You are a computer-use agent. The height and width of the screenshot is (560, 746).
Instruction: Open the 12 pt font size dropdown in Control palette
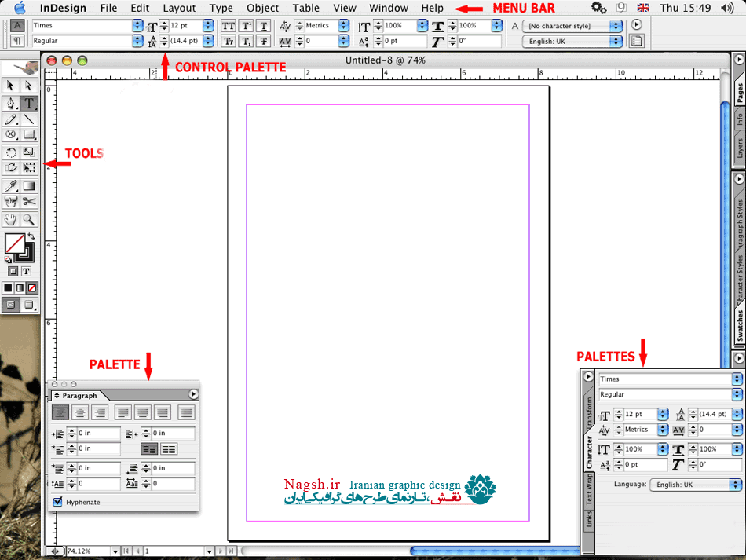coord(208,26)
